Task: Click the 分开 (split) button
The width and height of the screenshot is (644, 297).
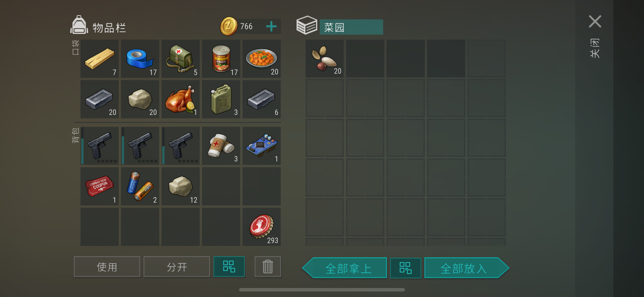Action: [177, 267]
